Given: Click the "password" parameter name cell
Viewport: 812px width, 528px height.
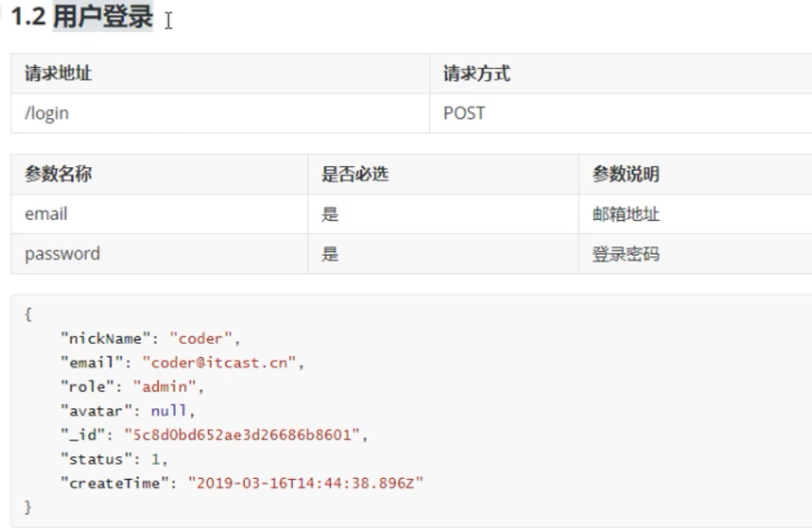Looking at the screenshot, I should coord(62,254).
